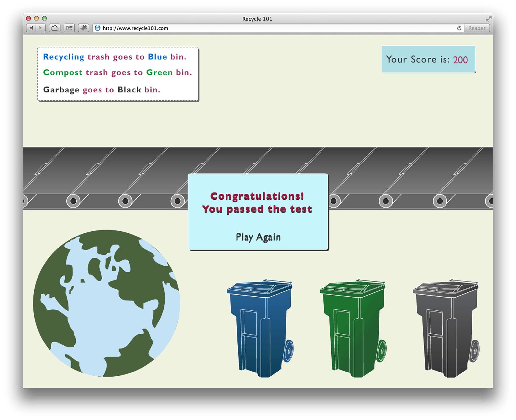Select the blue recycling bin
516x420 pixels.
point(260,329)
